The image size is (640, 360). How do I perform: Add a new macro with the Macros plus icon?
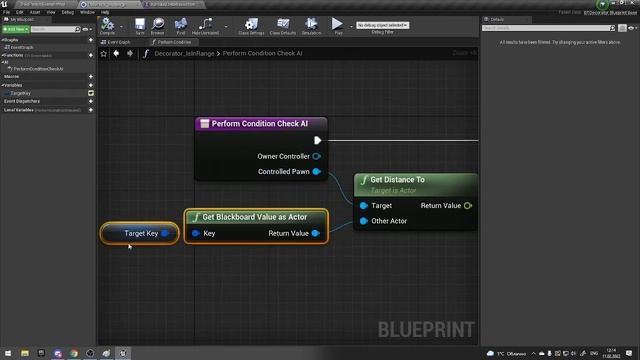pyautogui.click(x=91, y=76)
